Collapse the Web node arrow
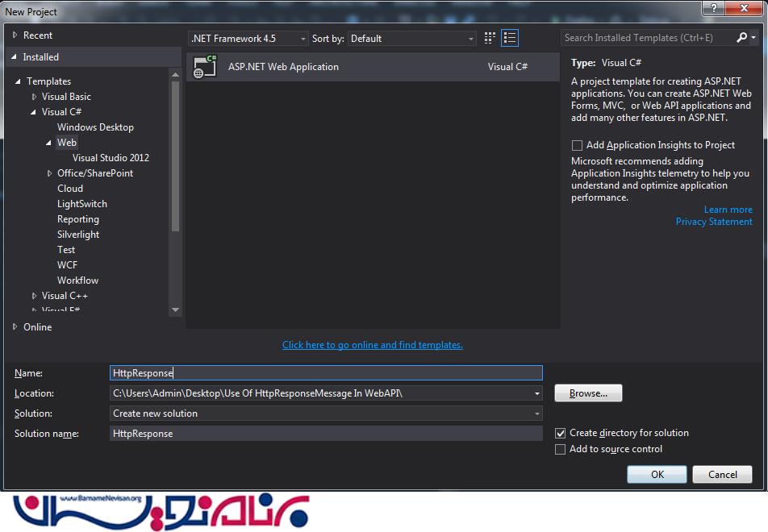Screen dimensions: 768x532 (x=48, y=143)
